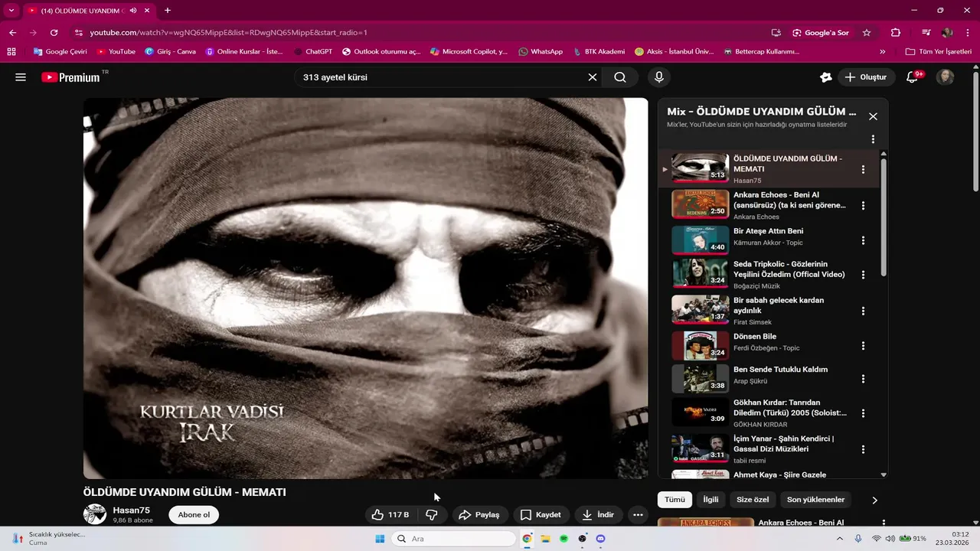Open File Explorer from the taskbar
The width and height of the screenshot is (980, 551).
pos(545,539)
